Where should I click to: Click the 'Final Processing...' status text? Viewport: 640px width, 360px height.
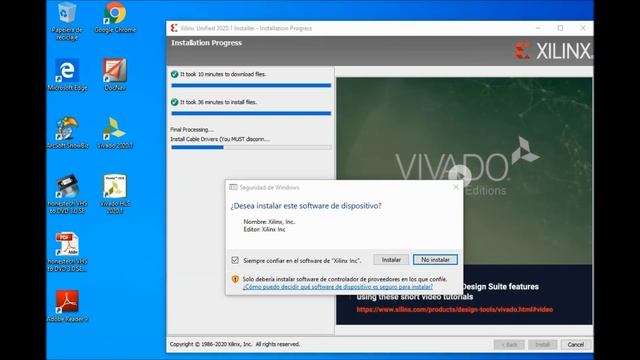point(192,129)
